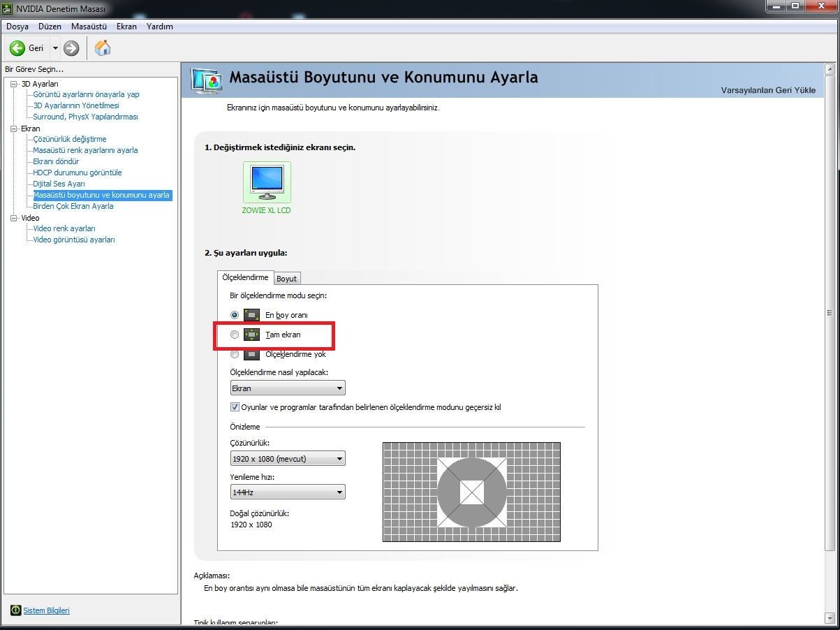
Task: Click the vertical scrollbar down arrow
Action: (830, 618)
